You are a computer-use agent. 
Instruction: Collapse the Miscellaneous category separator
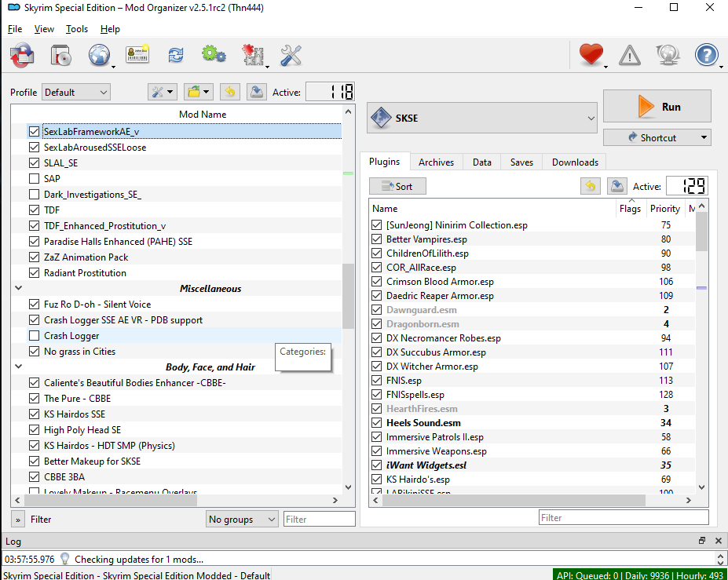[19, 289]
